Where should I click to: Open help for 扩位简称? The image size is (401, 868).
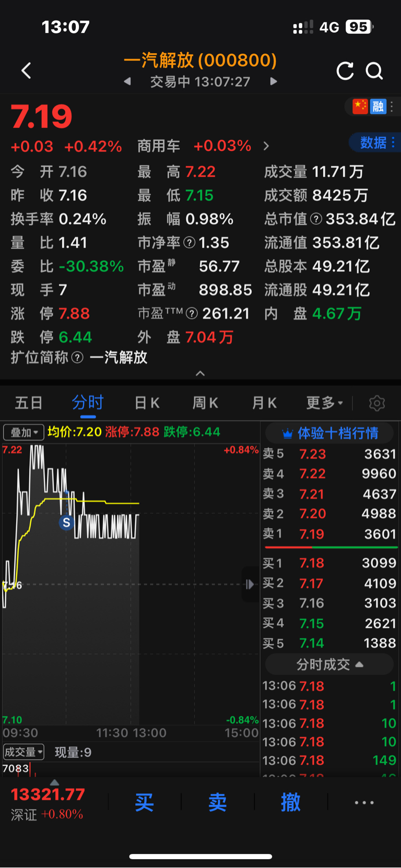point(77,358)
